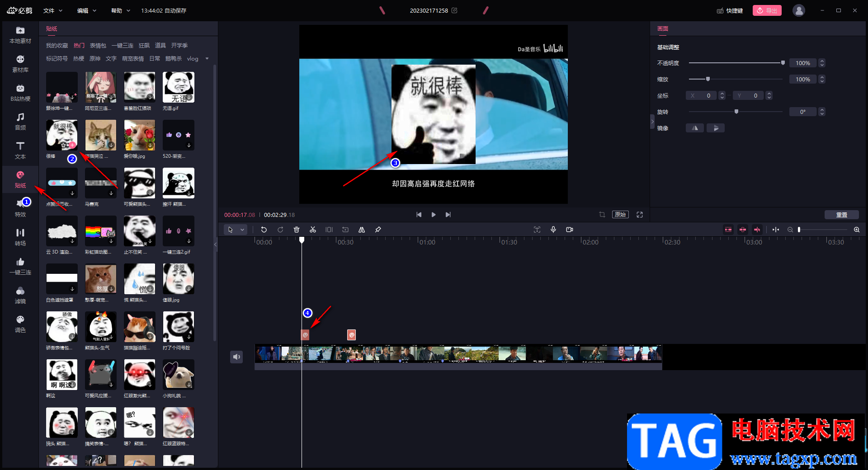The width and height of the screenshot is (868, 470).
Task: Enter fullscreen preview mode
Action: [640, 215]
